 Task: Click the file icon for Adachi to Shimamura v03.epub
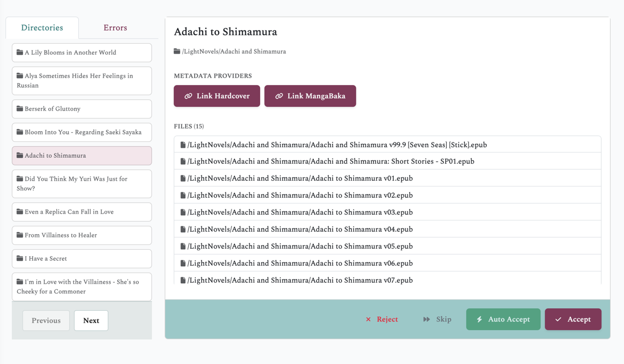click(183, 213)
